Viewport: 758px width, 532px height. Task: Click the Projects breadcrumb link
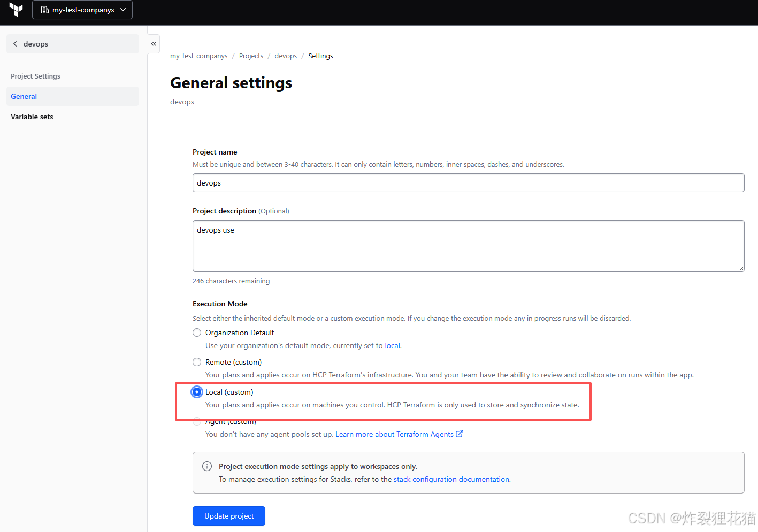pyautogui.click(x=251, y=56)
